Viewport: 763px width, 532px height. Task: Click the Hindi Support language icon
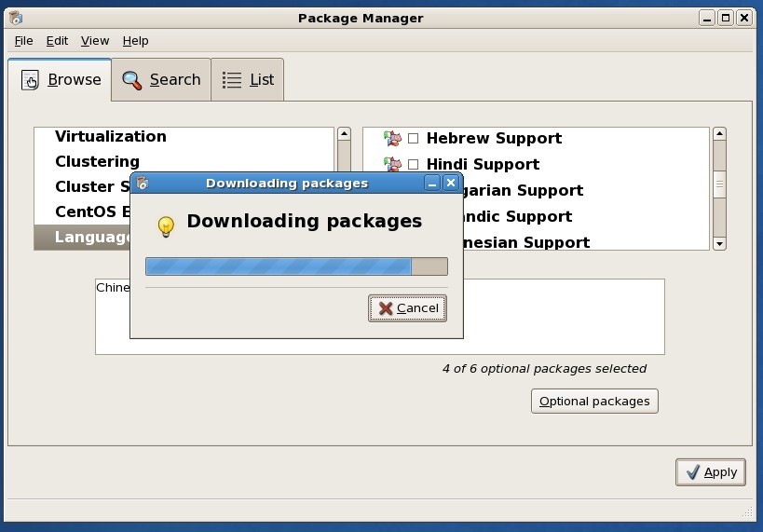tap(392, 164)
